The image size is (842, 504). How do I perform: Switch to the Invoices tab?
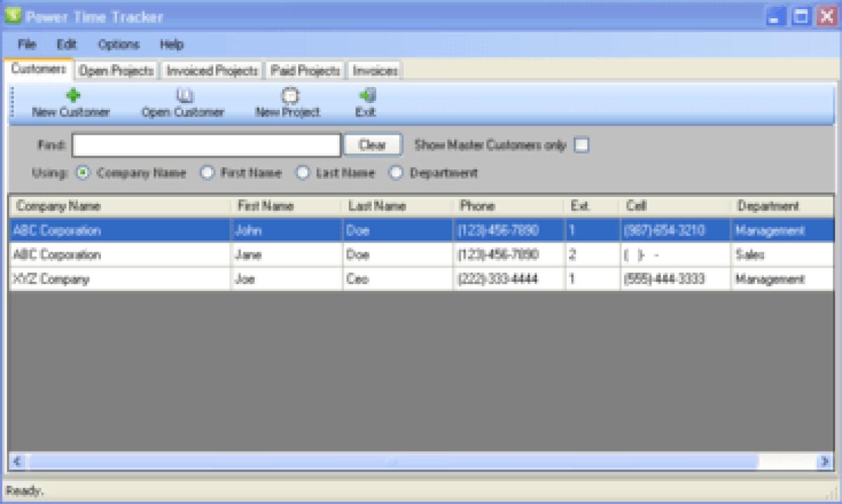(376, 70)
